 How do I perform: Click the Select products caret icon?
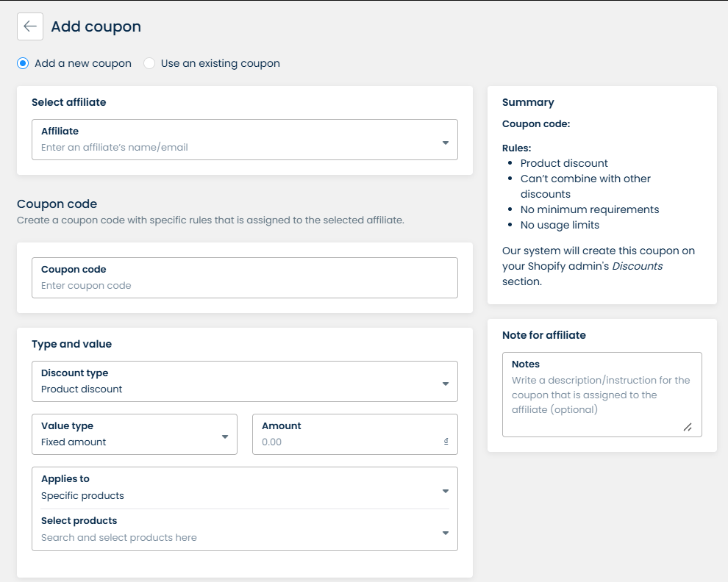(445, 533)
